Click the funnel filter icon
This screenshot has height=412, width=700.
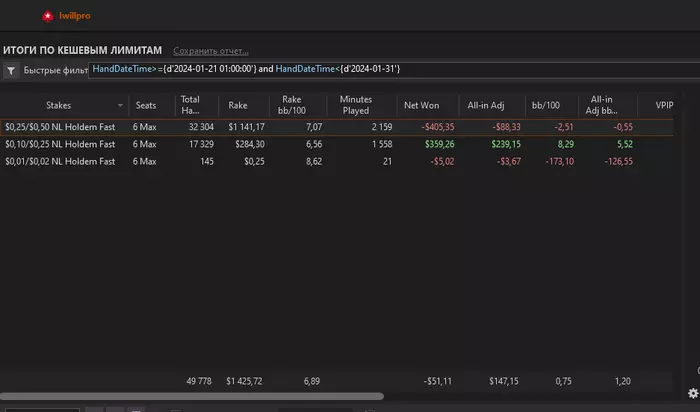pos(11,71)
